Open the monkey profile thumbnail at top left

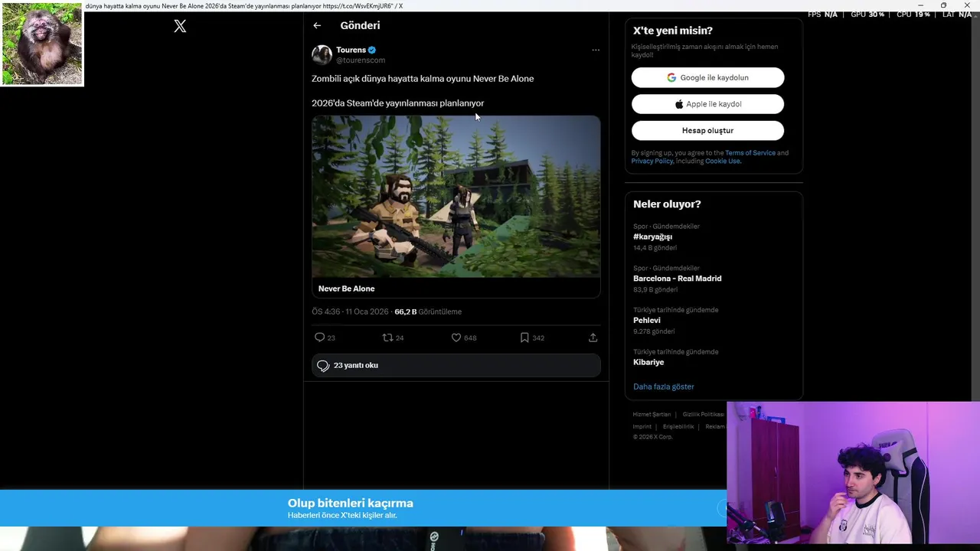(x=42, y=44)
